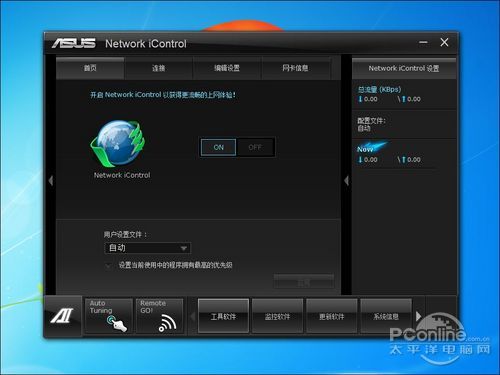
Task: Click the Network iControl globe icon
Action: click(118, 143)
